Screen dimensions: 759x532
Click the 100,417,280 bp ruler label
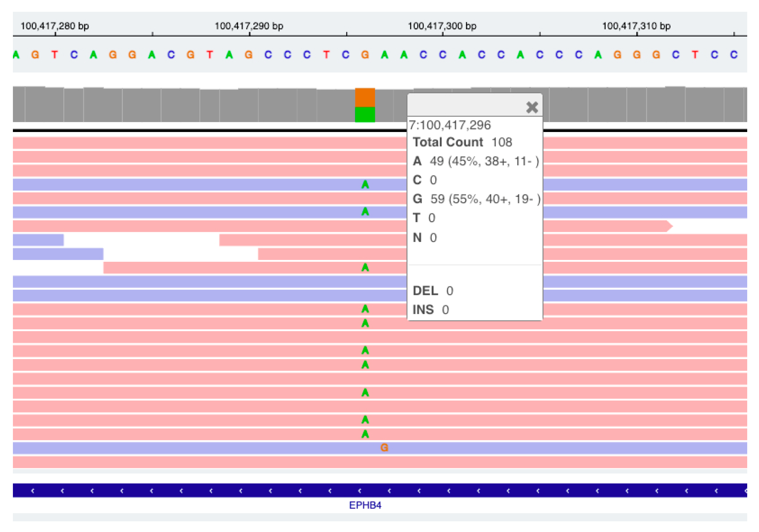point(55,26)
